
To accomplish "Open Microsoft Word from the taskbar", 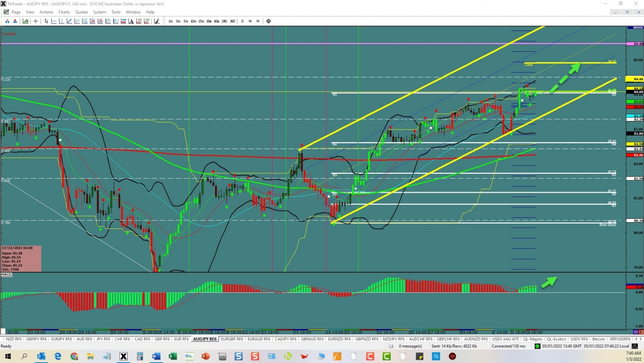I will 156,356.
